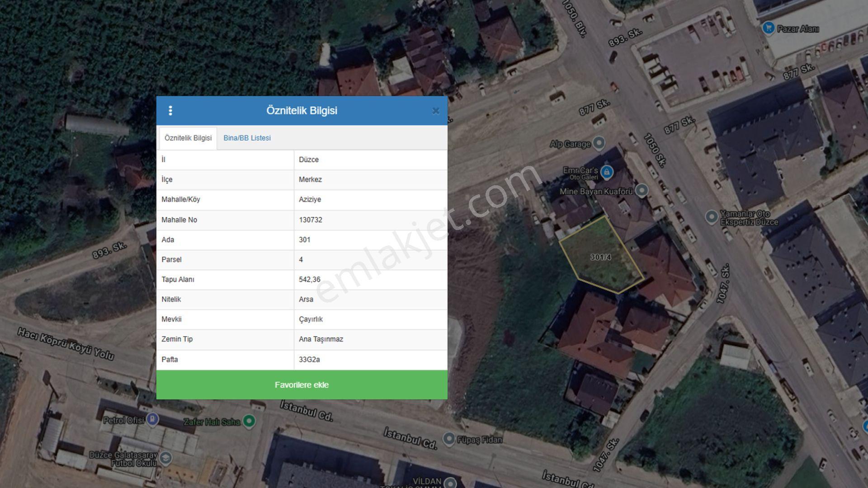This screenshot has height=488, width=868.
Task: Open the three-dot menu in Öznitelik Bilgisi header
Action: pos(170,111)
